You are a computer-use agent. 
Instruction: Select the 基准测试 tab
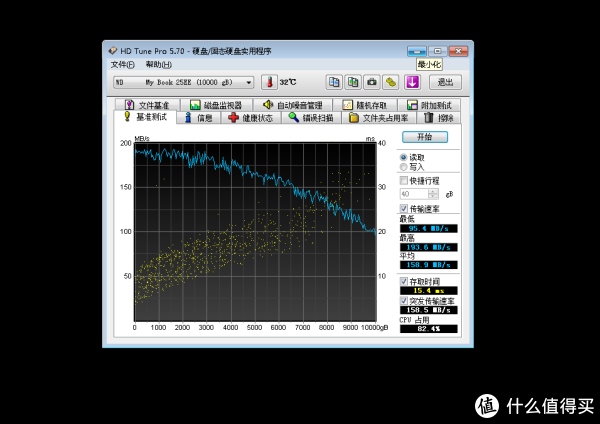pos(145,117)
